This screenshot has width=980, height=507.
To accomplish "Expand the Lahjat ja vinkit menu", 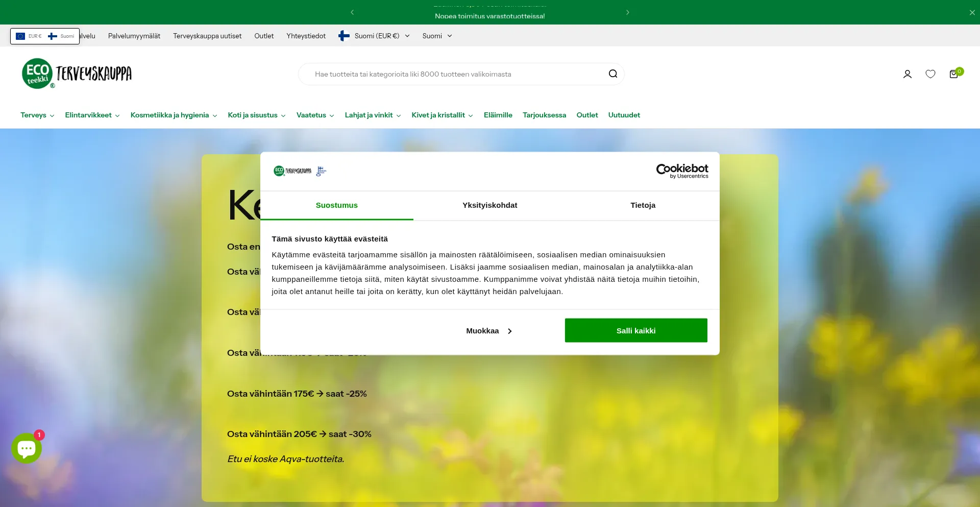I will click(373, 115).
